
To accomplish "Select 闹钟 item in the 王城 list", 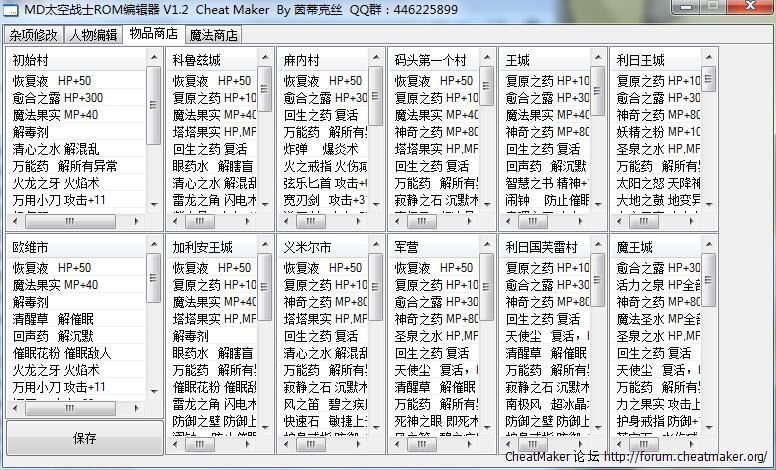I will click(517, 200).
